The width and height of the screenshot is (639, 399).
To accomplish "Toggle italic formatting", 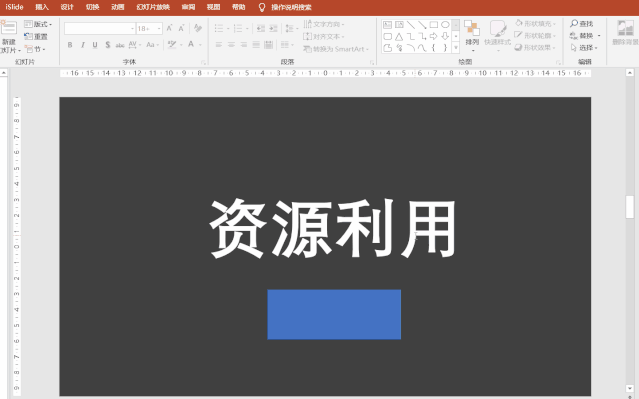I will tap(83, 45).
